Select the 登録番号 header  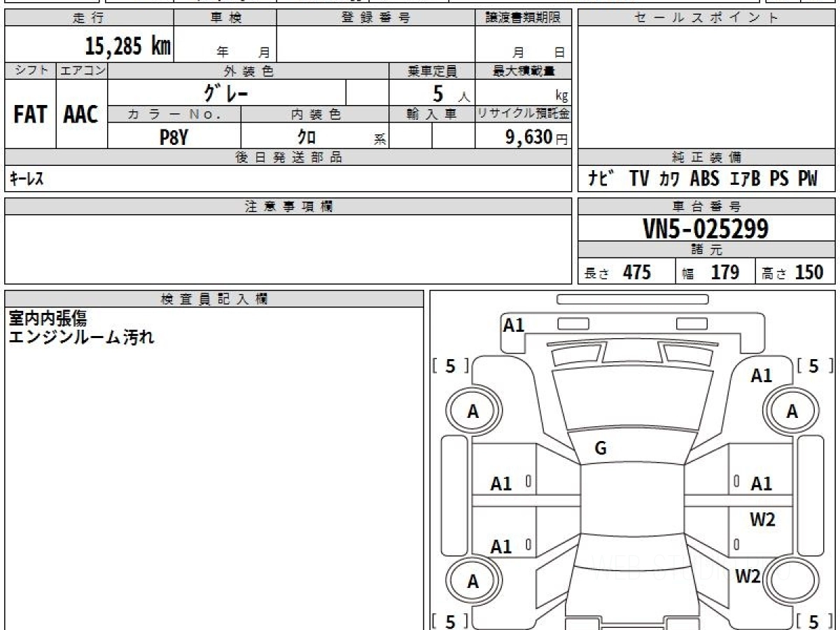[376, 18]
